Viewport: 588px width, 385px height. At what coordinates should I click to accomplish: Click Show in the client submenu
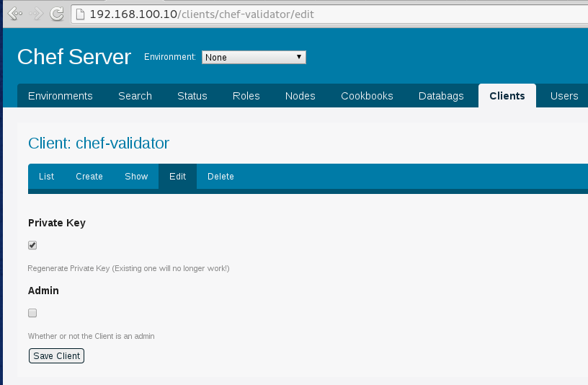click(136, 177)
